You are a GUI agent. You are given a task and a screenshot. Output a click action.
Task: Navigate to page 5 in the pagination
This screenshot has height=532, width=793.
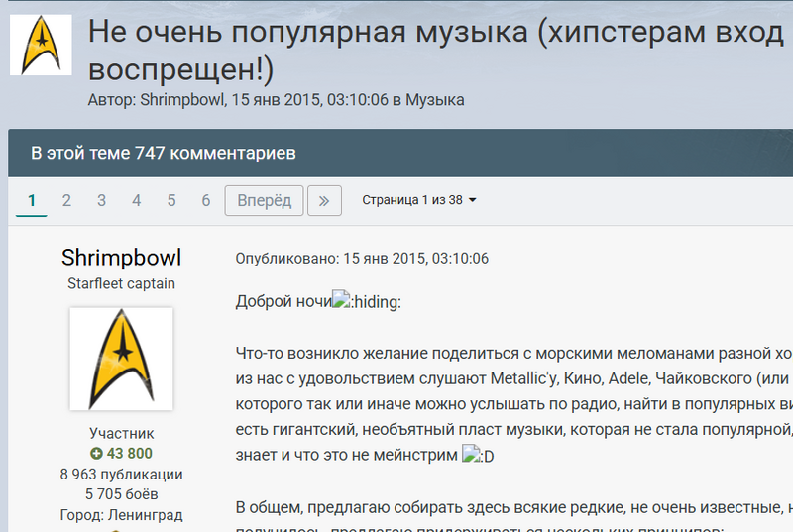point(170,200)
